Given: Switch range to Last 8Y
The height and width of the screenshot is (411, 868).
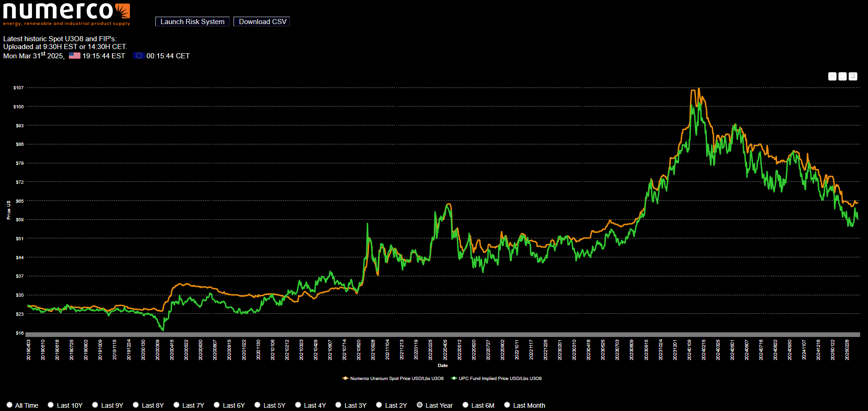Looking at the screenshot, I should point(136,405).
